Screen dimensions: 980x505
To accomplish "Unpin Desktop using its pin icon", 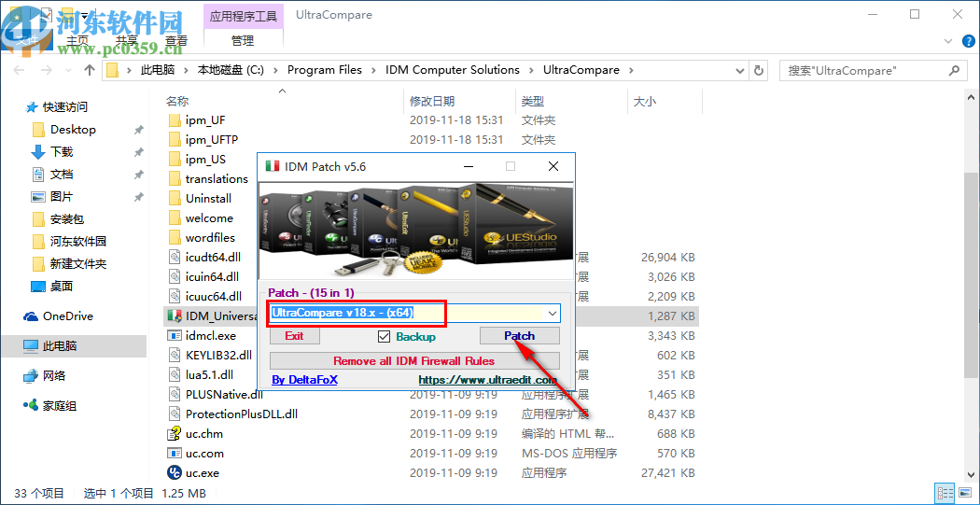I will click(138, 130).
